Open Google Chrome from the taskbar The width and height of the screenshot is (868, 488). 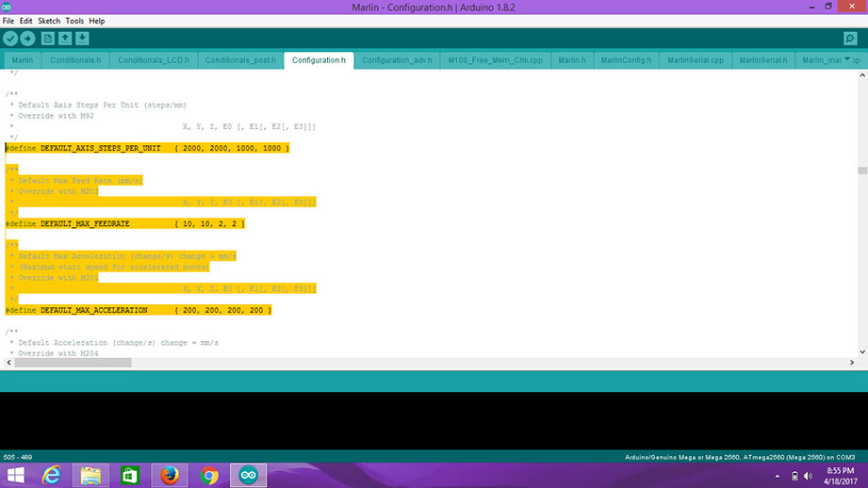[x=209, y=475]
